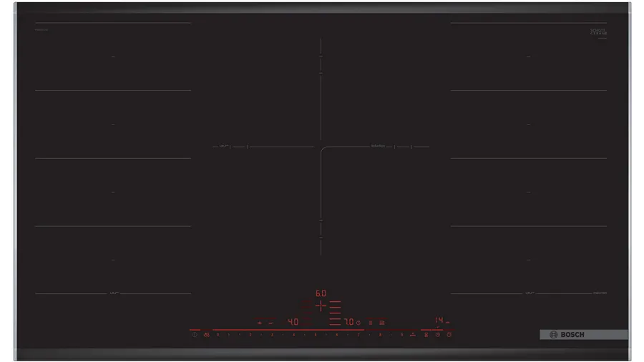Tap the timer display reading 14
Viewport: 644px width, 362px height.
point(438,321)
